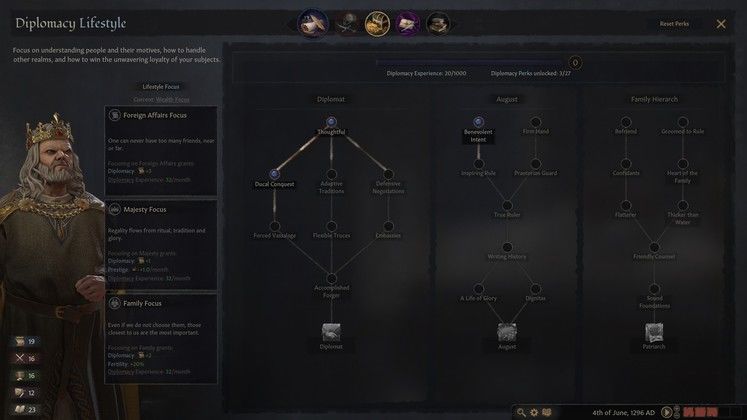Viewport: 747px width, 420px height.
Task: Choose the Benevolent Intent perk node
Action: pyautogui.click(x=478, y=122)
